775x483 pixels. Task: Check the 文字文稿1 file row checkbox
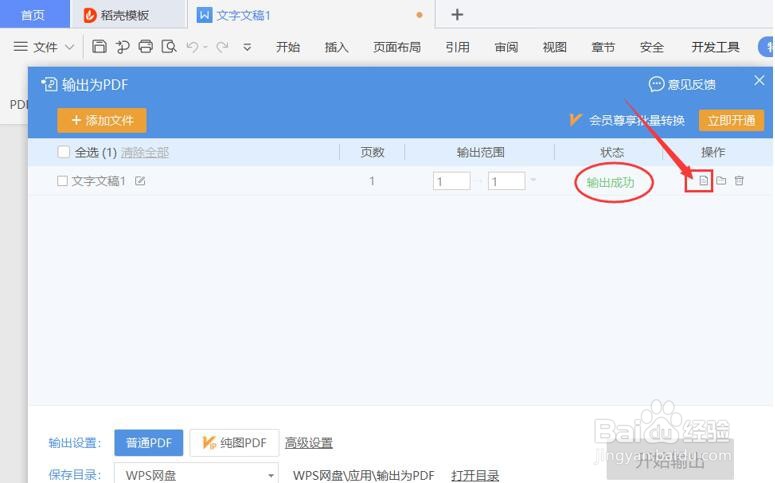coord(62,181)
